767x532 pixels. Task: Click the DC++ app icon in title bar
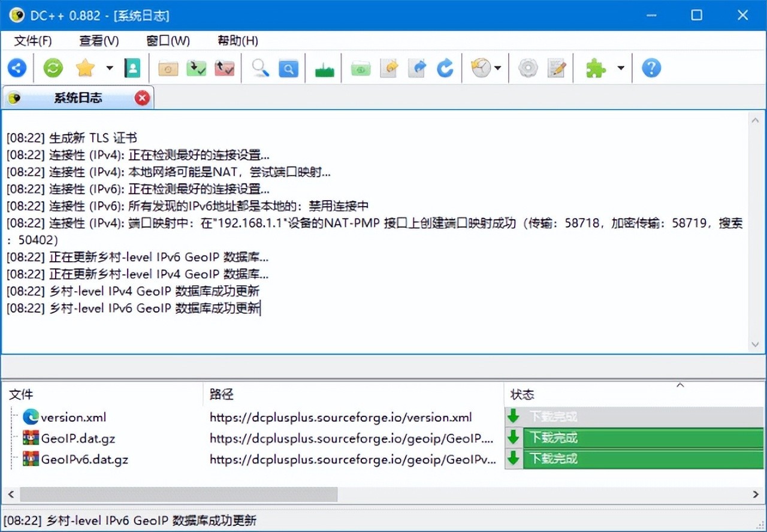click(x=17, y=15)
